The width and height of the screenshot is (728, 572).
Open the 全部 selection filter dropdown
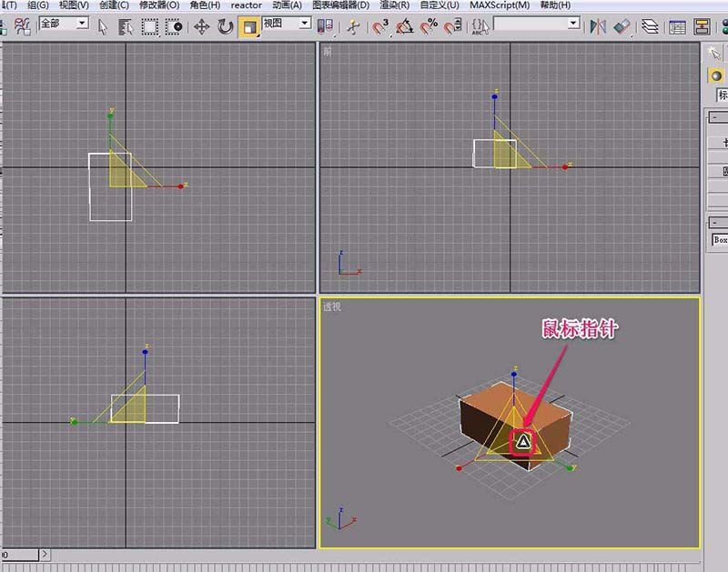(64, 23)
